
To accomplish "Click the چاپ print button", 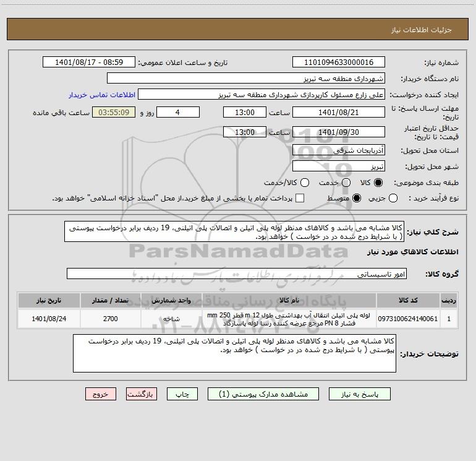I will (x=182, y=394).
